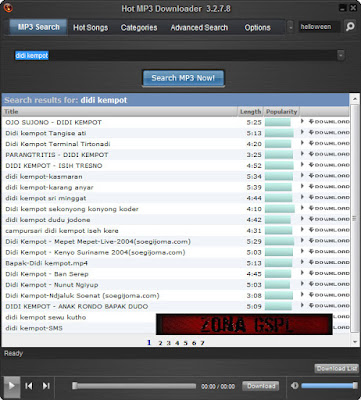Play preview of Didi Kempot Terminal Tirtonadi
Viewport: 361px width, 400px height.
pos(302,143)
